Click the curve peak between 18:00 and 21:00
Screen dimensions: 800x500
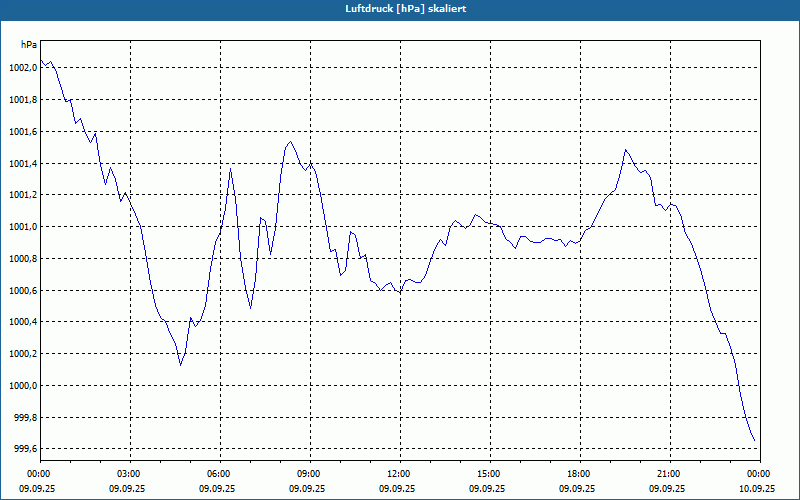coord(626,150)
